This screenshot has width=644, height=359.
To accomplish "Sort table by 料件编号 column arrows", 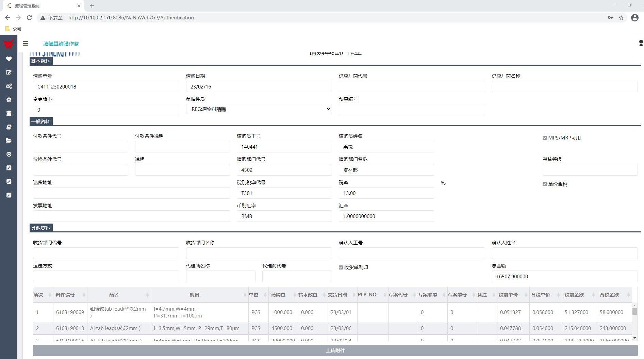I will coord(84,295).
